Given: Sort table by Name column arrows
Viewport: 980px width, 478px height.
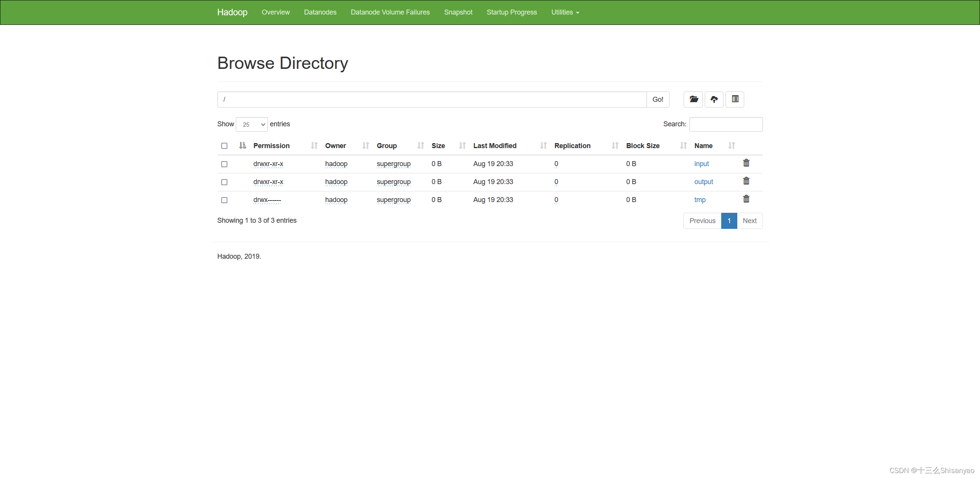Looking at the screenshot, I should tap(732, 145).
